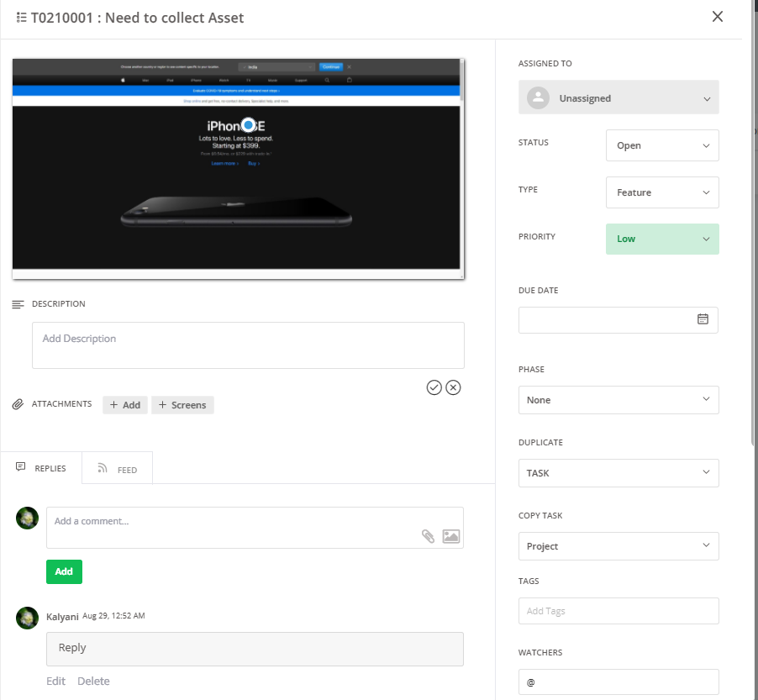
Task: Click the blue annotation marker on screenshot
Action: 249,125
